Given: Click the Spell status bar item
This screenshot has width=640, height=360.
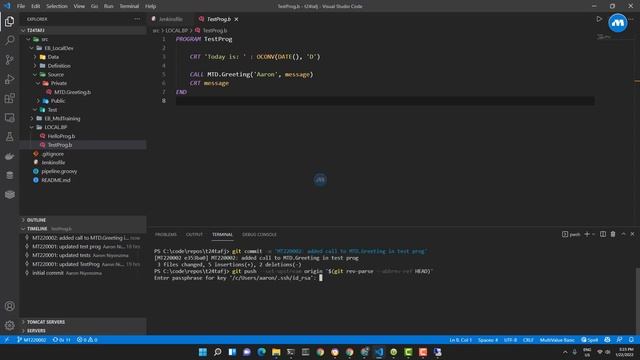Looking at the screenshot, I should coord(590,340).
